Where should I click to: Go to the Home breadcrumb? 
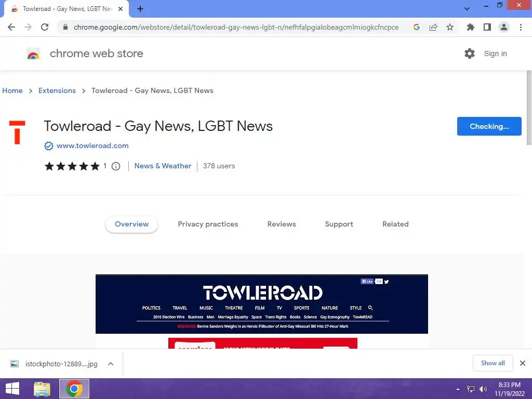[x=12, y=90]
